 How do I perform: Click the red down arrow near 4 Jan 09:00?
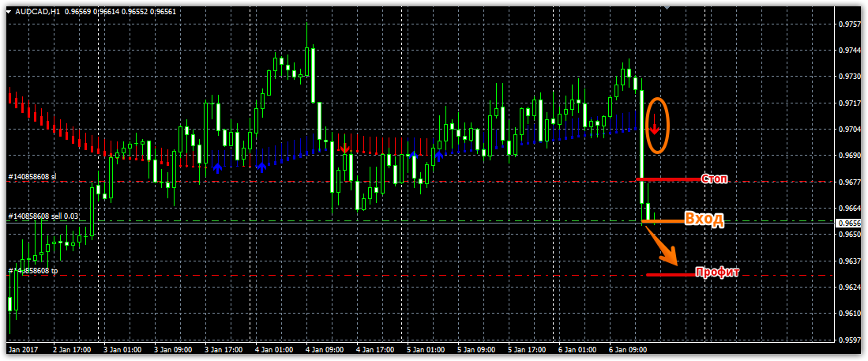click(x=344, y=147)
